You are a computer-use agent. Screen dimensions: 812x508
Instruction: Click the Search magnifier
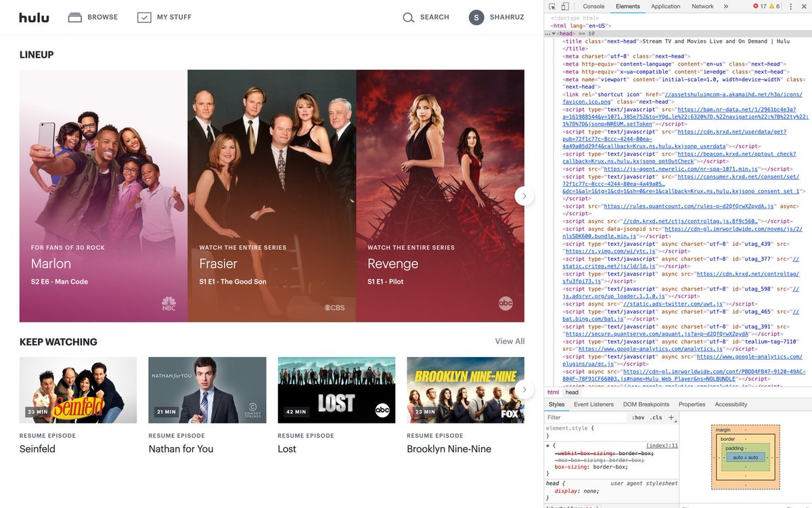[409, 18]
